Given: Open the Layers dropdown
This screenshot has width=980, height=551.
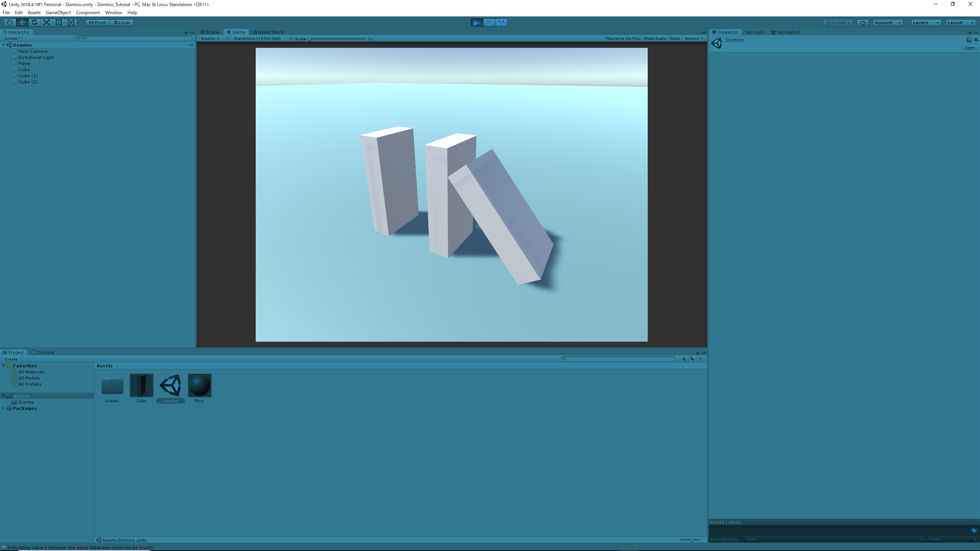Looking at the screenshot, I should coord(925,23).
